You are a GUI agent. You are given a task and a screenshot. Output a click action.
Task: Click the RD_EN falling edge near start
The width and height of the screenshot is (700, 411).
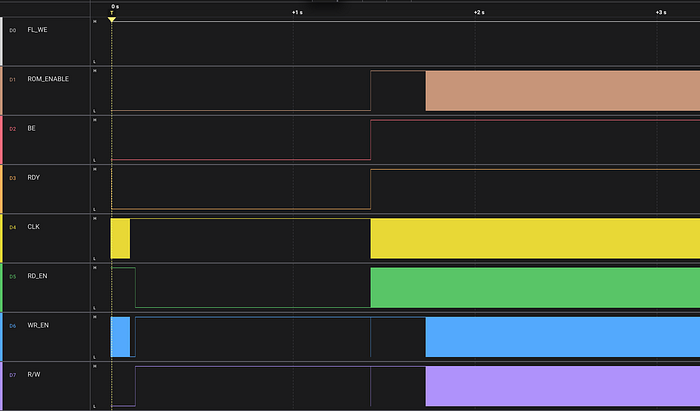pos(135,287)
